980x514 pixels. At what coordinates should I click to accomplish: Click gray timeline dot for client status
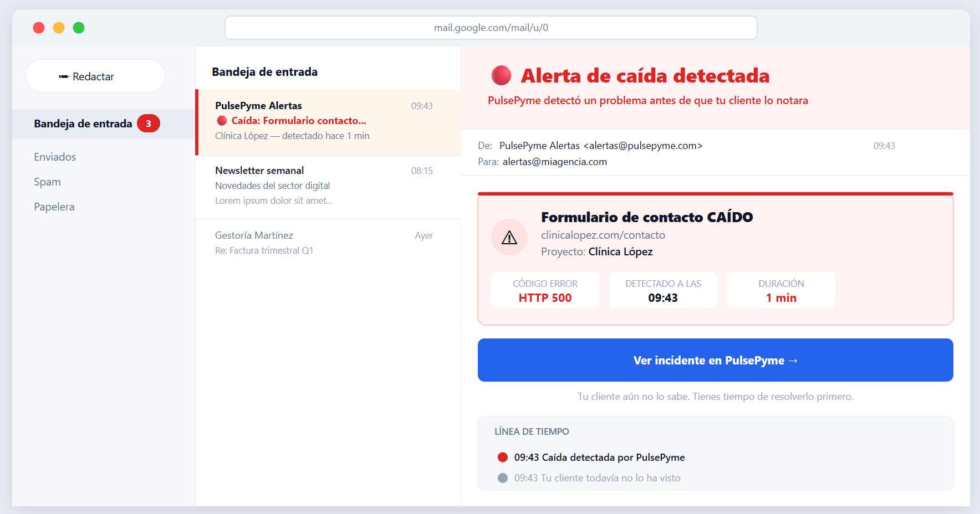(503, 477)
